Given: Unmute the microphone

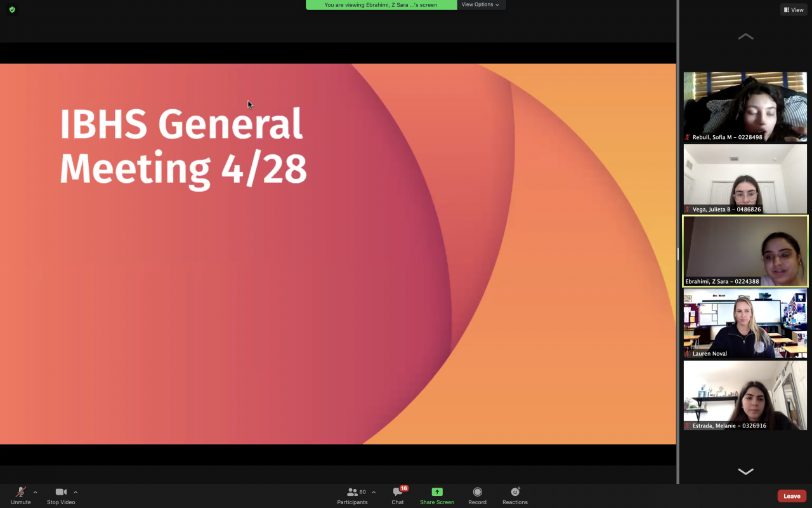Looking at the screenshot, I should (x=20, y=496).
